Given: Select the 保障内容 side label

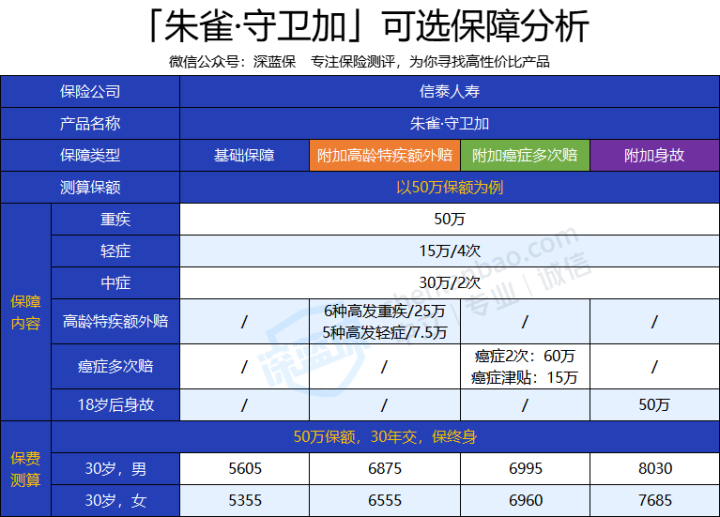Looking at the screenshot, I should (x=26, y=312).
